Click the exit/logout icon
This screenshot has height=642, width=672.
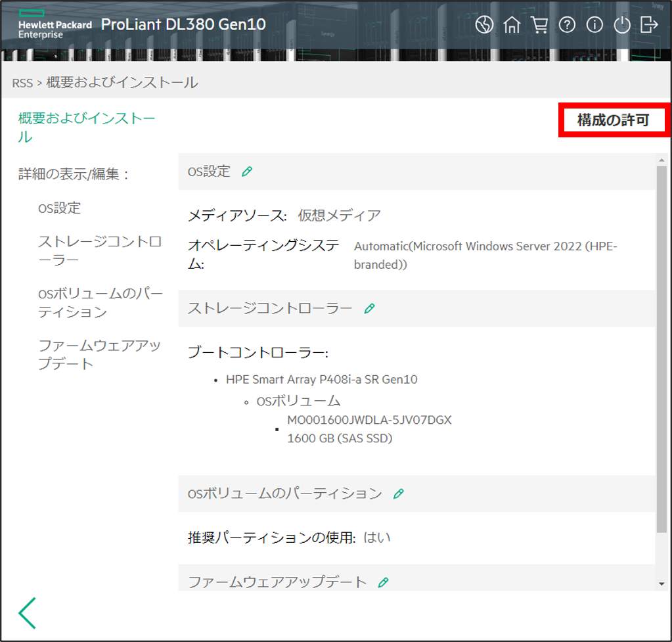(649, 24)
